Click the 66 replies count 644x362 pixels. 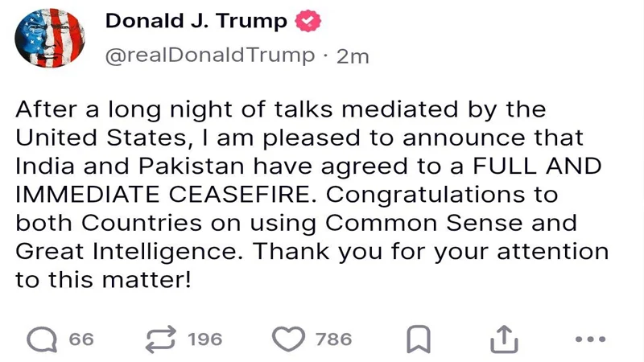tap(81, 339)
